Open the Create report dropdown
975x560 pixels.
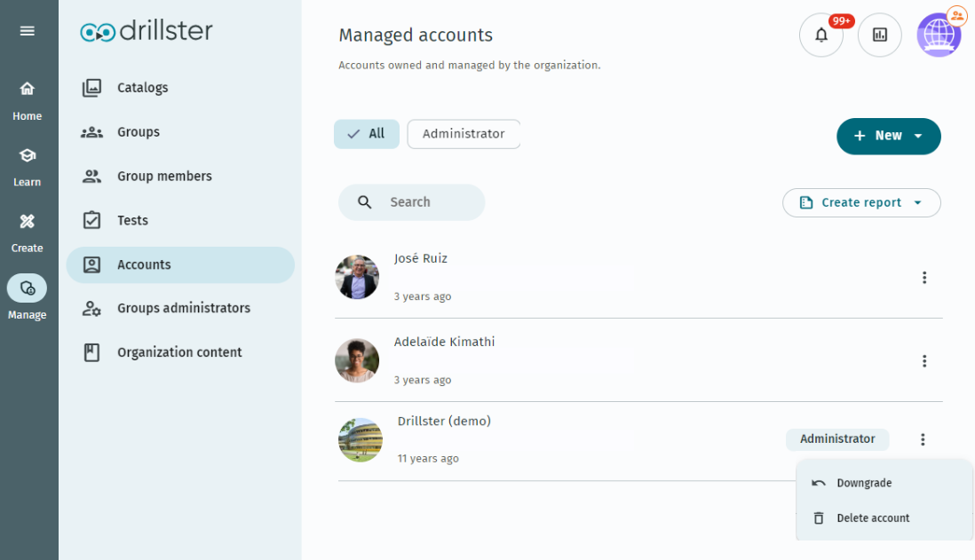coord(861,202)
